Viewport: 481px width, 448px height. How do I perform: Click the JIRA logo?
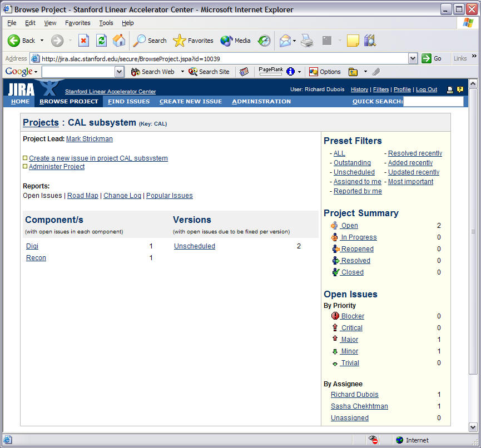click(x=21, y=89)
